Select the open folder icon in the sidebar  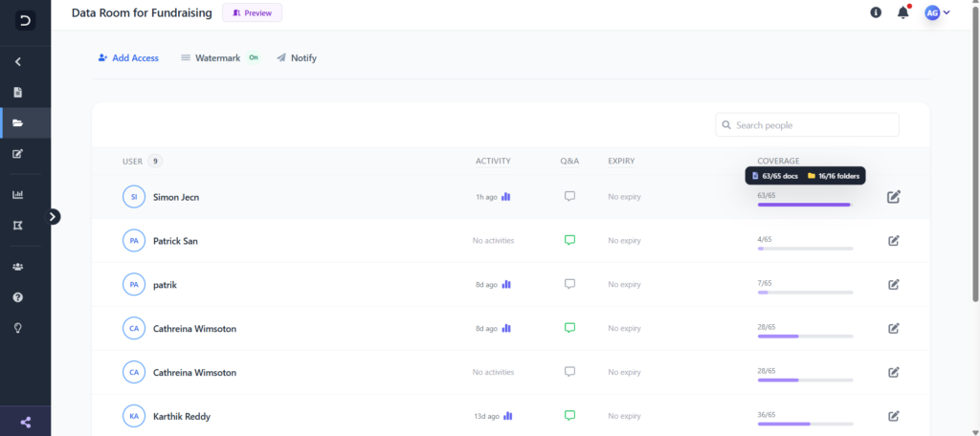pos(18,123)
